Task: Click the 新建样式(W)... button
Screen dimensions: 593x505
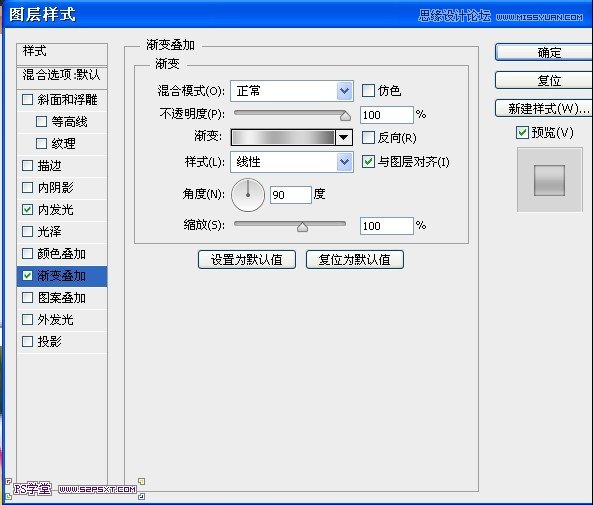Action: 544,109
